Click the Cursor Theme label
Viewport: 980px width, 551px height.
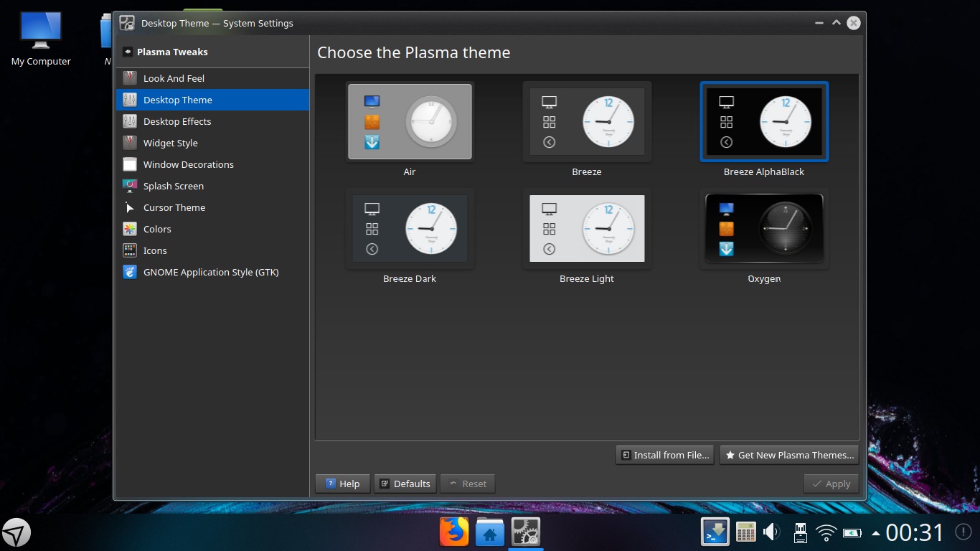[174, 207]
